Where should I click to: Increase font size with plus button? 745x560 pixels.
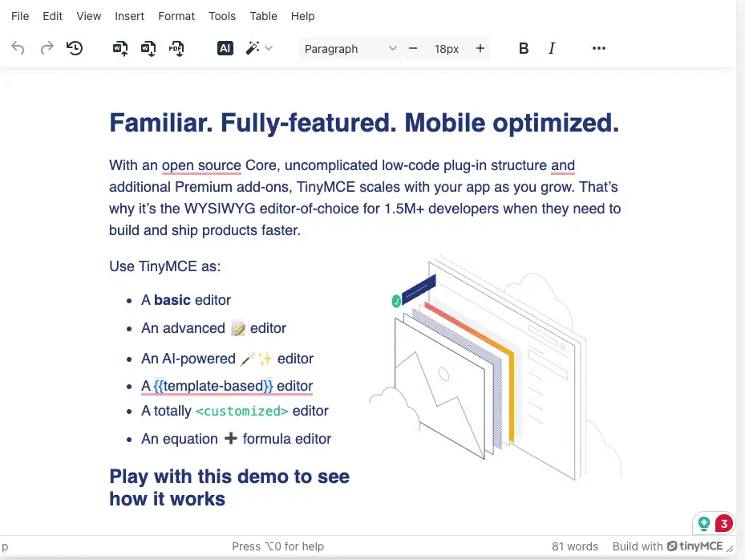480,48
